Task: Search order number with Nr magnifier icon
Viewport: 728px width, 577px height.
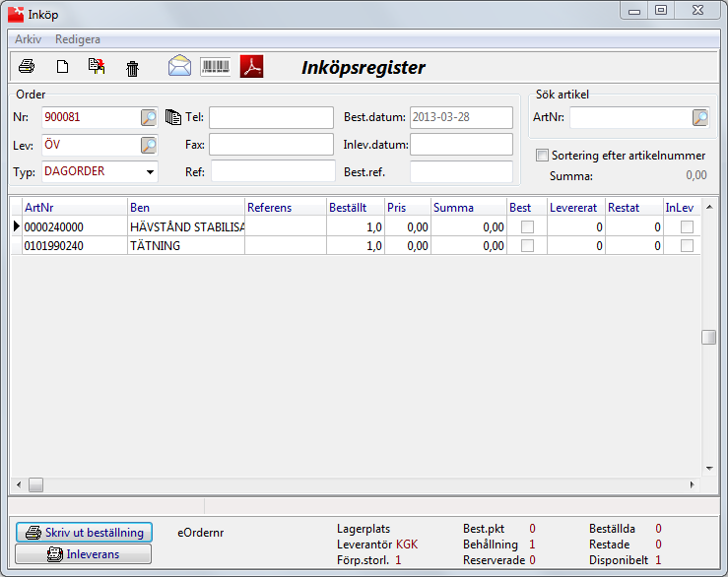Action: point(149,117)
